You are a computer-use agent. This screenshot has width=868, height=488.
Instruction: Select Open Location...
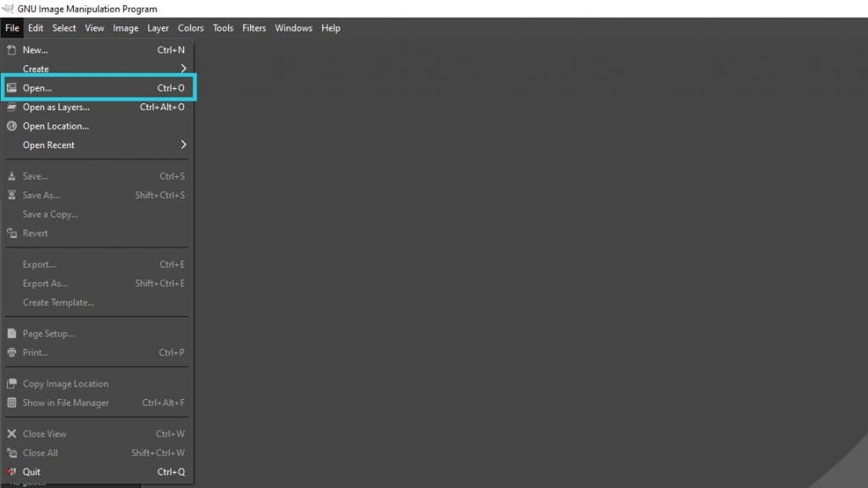click(x=97, y=126)
